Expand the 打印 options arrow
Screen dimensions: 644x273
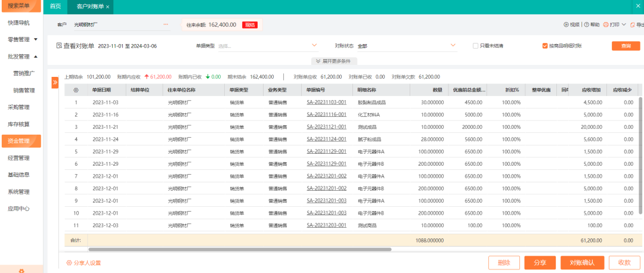point(624,24)
